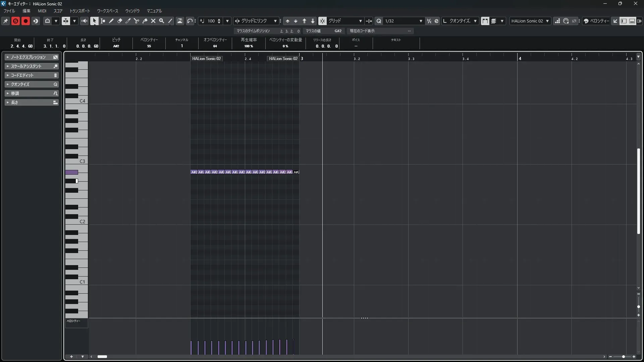Open the 1/32 quantize preset dropdown
The width and height of the screenshot is (644, 362).
click(x=421, y=21)
